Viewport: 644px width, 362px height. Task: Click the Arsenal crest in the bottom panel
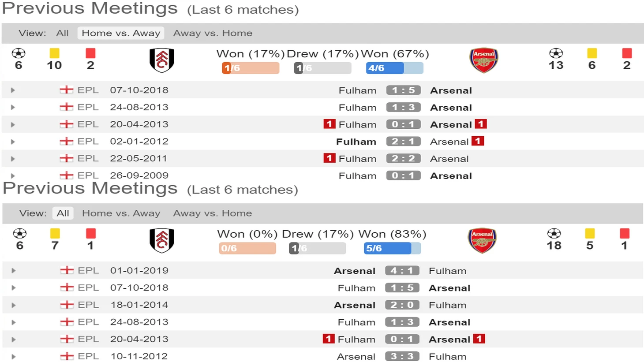482,240
